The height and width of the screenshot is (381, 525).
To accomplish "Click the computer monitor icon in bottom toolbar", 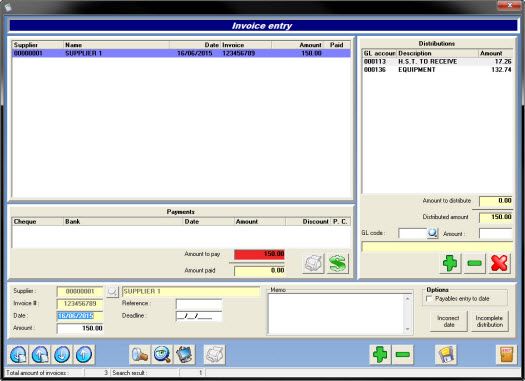I will [184, 355].
